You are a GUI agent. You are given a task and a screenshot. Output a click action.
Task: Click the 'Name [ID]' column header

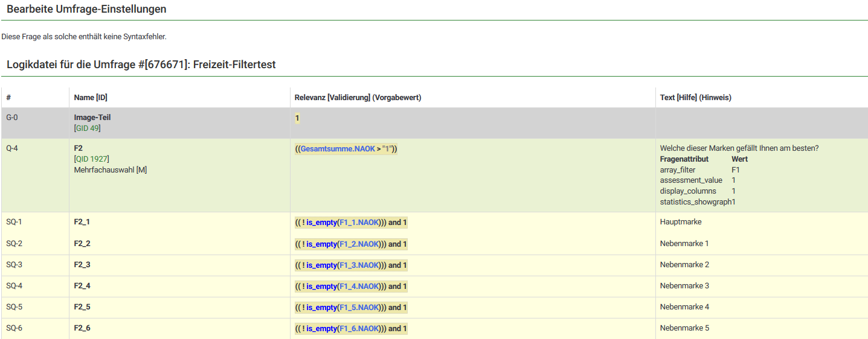point(91,98)
